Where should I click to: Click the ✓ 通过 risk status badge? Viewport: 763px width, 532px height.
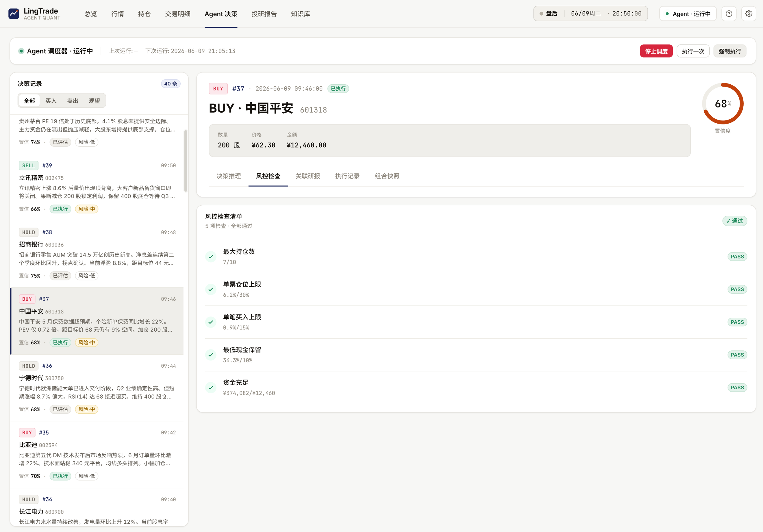(x=735, y=221)
